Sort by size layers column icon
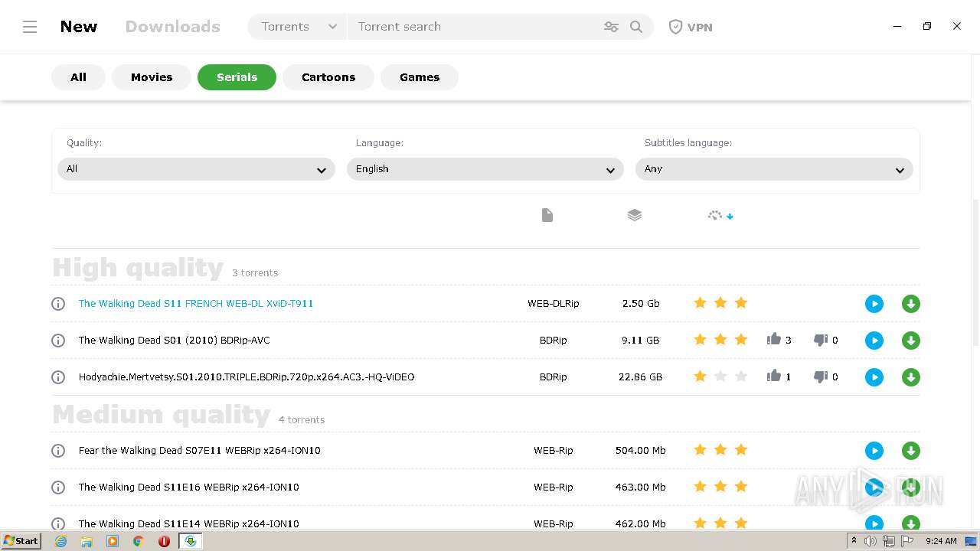 (635, 216)
